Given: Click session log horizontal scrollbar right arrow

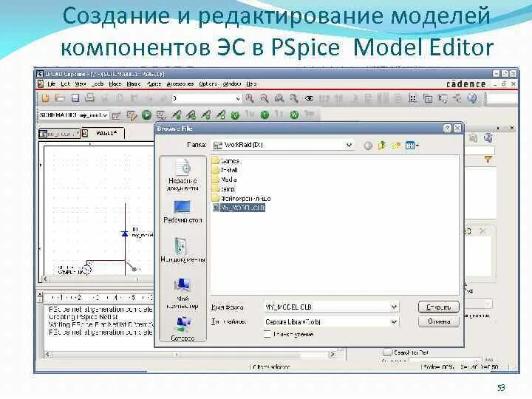Looking at the screenshot, I should pos(332,354).
